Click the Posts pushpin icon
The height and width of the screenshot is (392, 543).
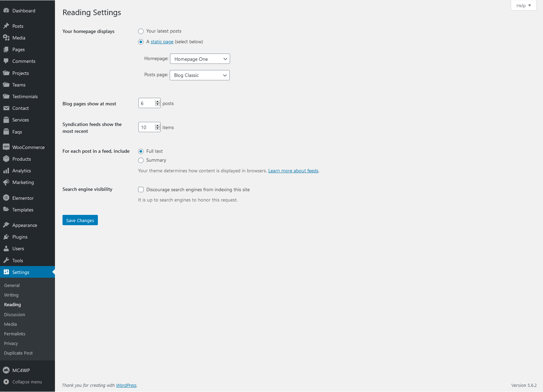6,26
